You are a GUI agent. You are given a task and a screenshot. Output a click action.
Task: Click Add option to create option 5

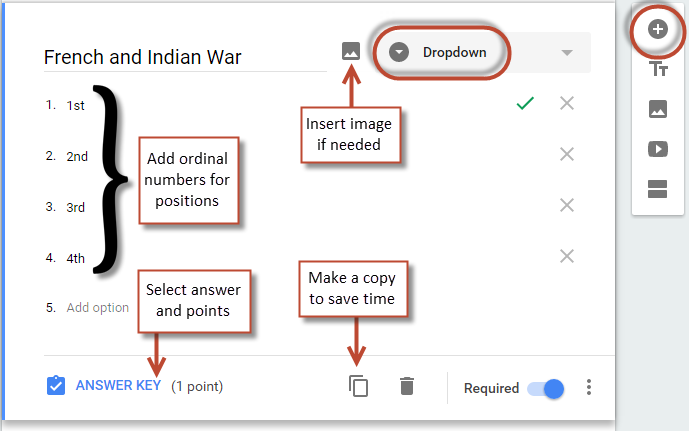point(97,307)
